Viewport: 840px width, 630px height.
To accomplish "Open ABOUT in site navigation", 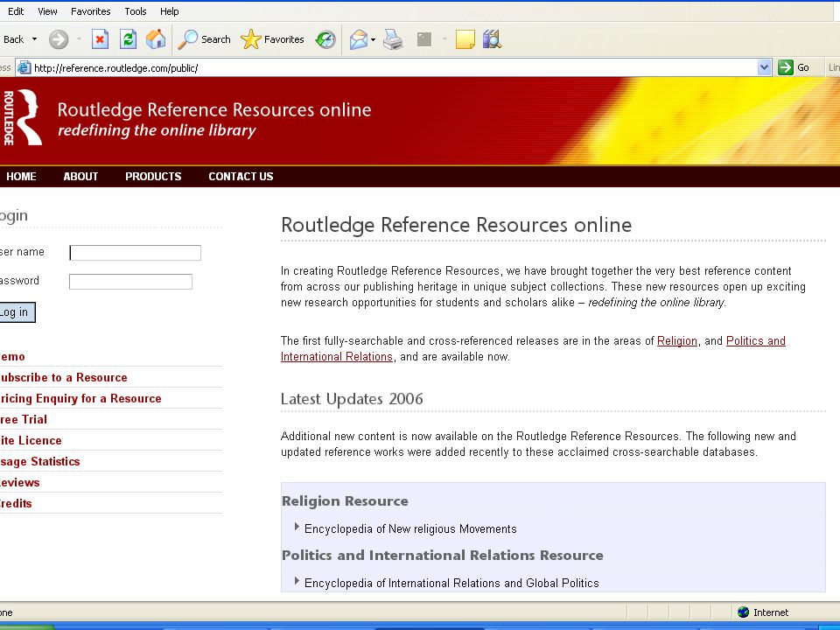I will pyautogui.click(x=80, y=176).
